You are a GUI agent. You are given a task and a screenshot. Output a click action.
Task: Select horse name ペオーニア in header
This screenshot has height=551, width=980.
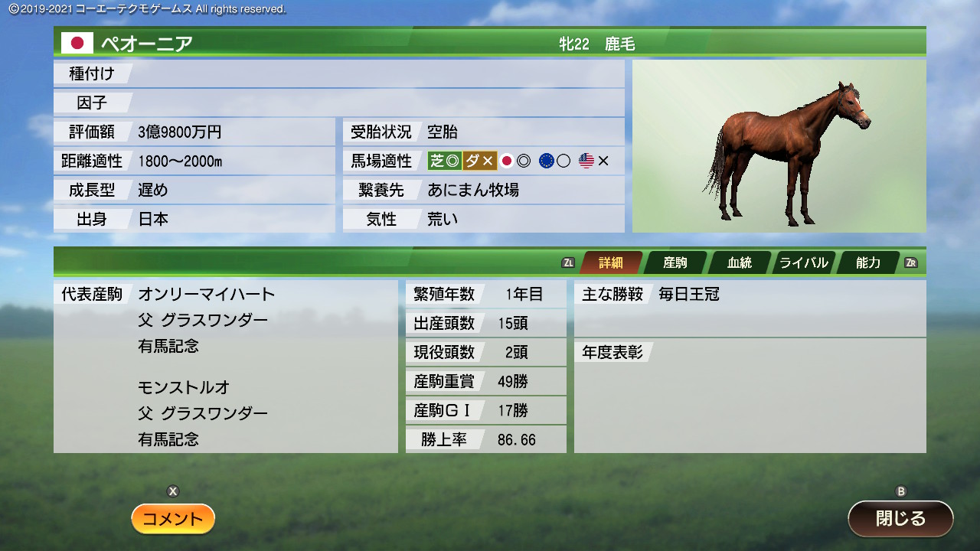click(147, 44)
